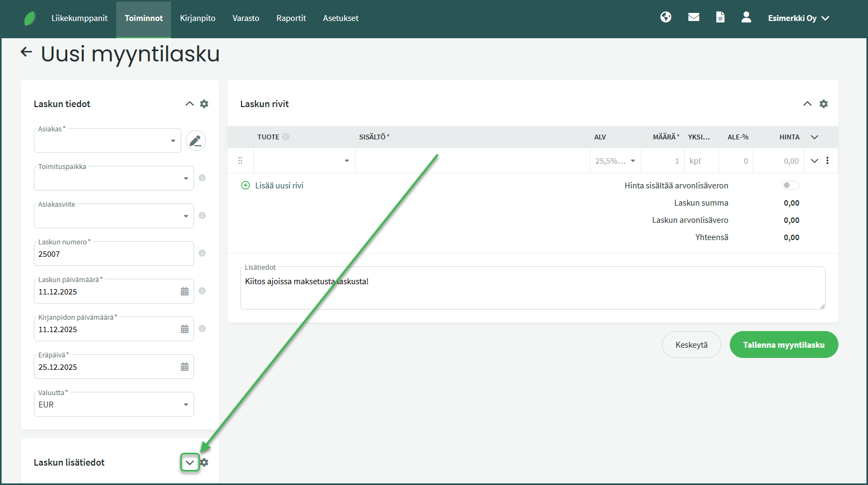
Task: Open the envelope messages icon
Action: coord(694,17)
